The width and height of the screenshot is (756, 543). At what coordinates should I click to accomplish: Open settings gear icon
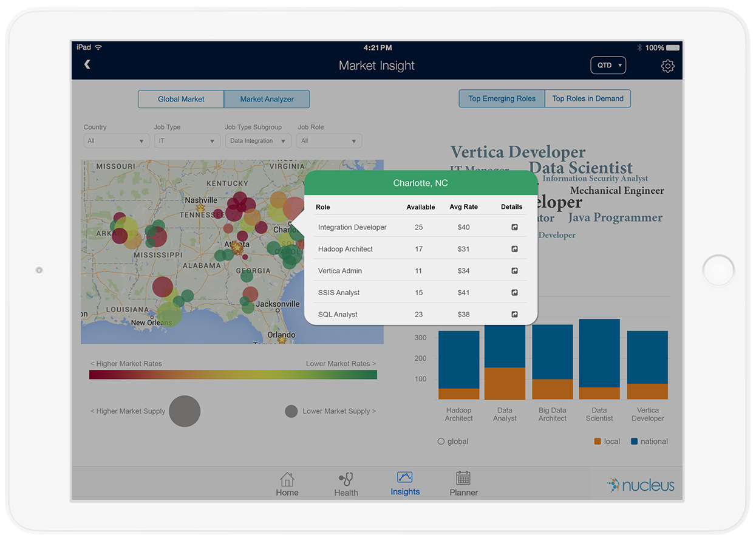point(667,66)
